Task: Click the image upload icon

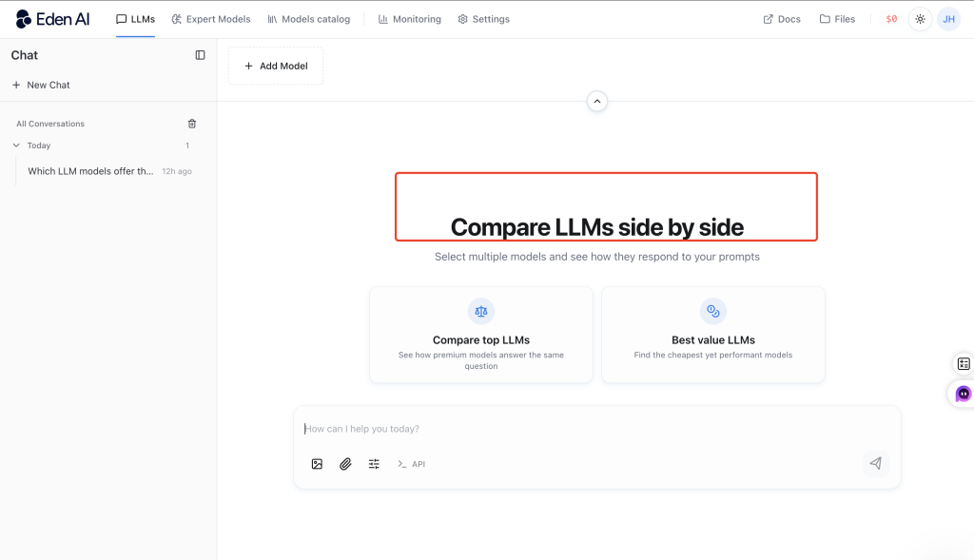Action: click(x=317, y=464)
